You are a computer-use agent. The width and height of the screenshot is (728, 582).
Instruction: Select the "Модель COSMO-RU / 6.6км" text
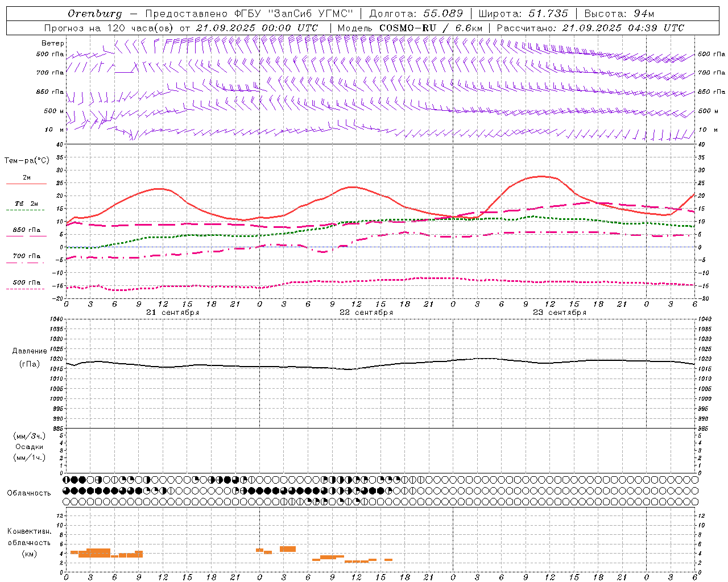[409, 28]
